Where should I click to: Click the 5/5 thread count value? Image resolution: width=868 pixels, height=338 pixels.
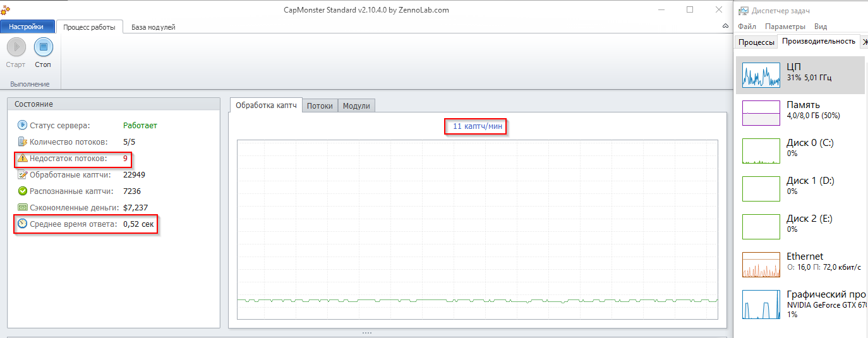point(130,142)
